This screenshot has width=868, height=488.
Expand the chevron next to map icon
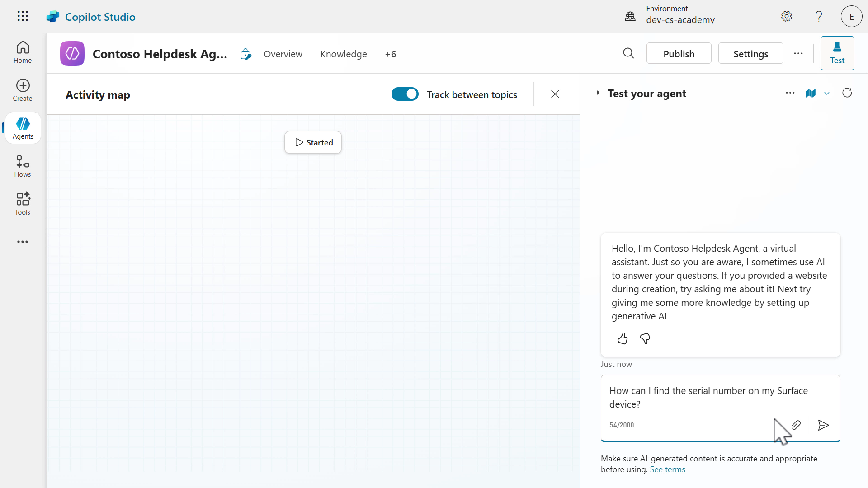click(x=827, y=94)
